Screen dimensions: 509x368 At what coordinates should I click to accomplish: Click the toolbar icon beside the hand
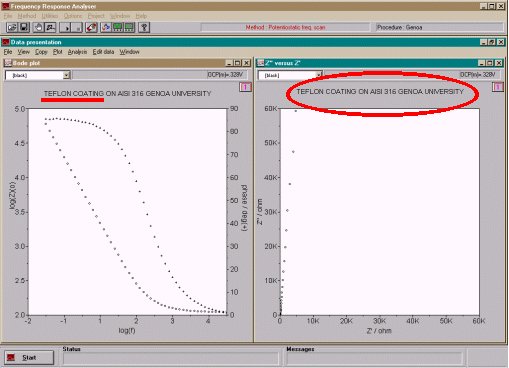click(x=50, y=27)
